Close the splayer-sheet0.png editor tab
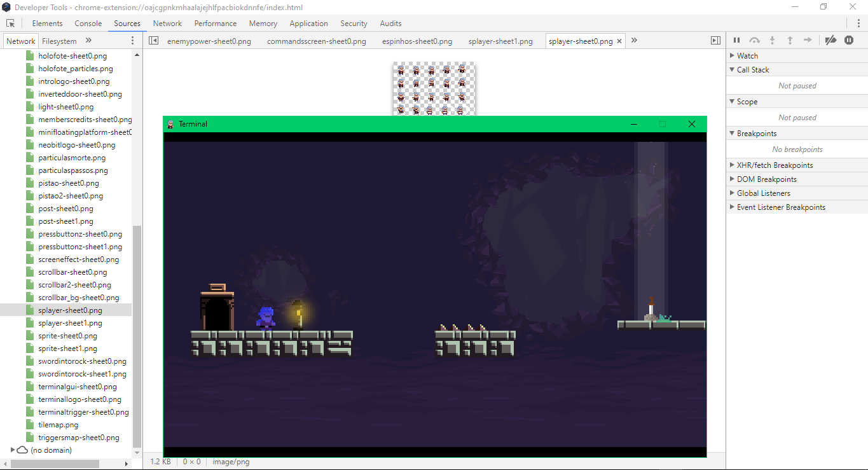Screen dimensions: 868x470 point(619,41)
